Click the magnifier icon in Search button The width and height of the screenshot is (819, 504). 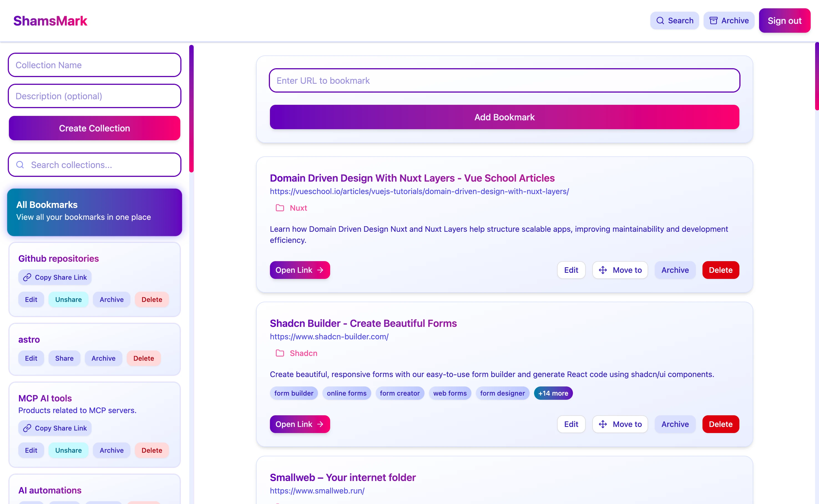pyautogui.click(x=660, y=21)
